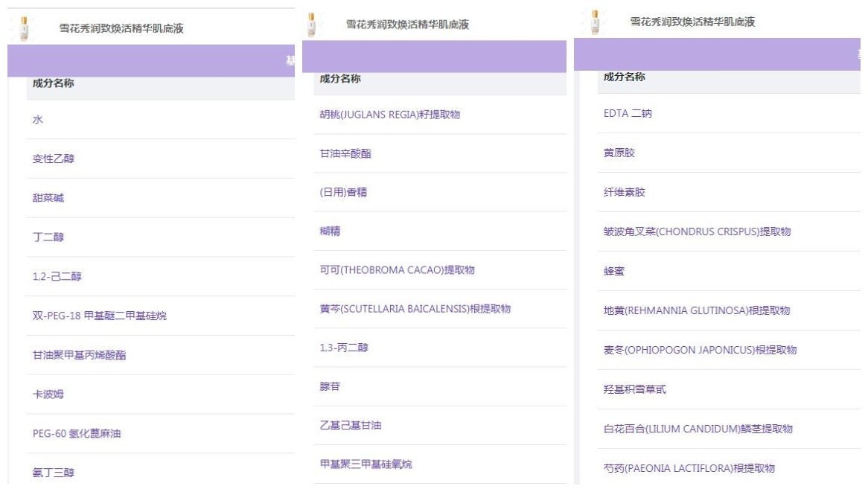Viewport: 868px width, 492px height.
Task: Open the 水 ingredient link
Action: [38, 120]
